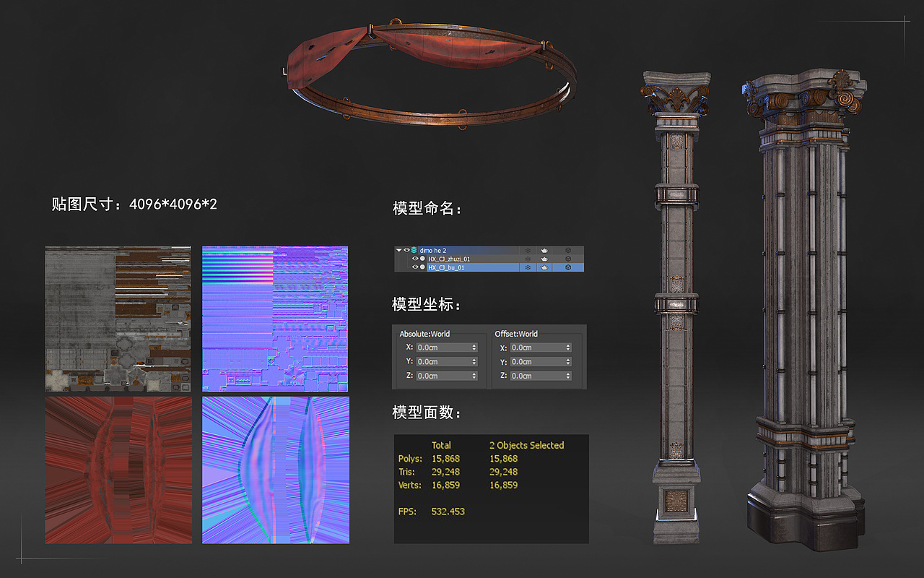Click the gray diffuse pillar texture thumbnail
The width and height of the screenshot is (924, 578).
(x=118, y=319)
